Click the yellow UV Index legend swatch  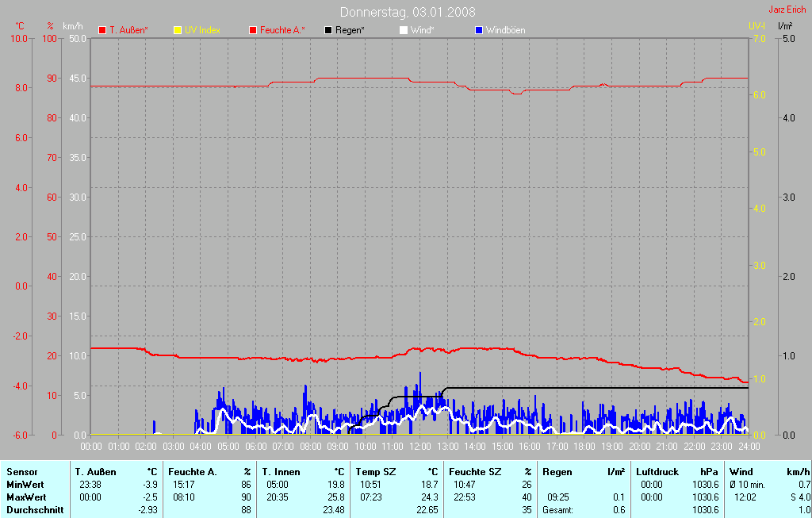[x=177, y=30]
